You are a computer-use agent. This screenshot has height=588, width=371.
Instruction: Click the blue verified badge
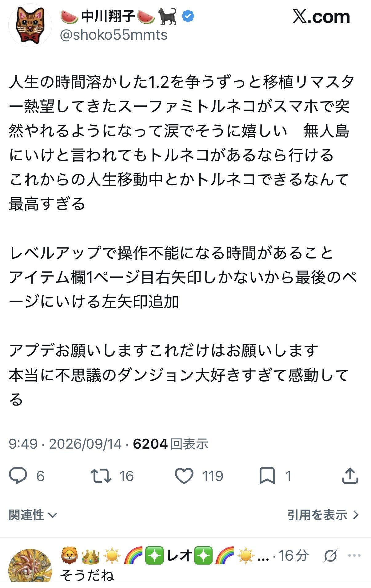pyautogui.click(x=188, y=16)
